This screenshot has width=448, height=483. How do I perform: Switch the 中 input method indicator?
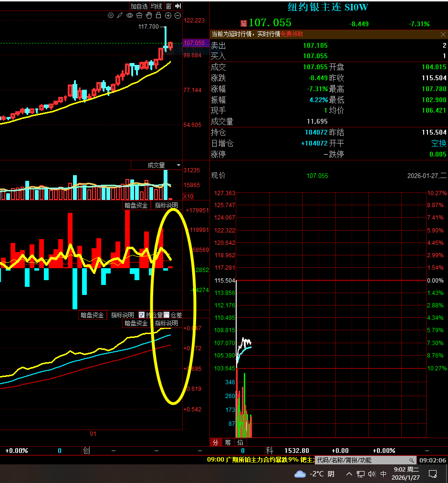383,474
